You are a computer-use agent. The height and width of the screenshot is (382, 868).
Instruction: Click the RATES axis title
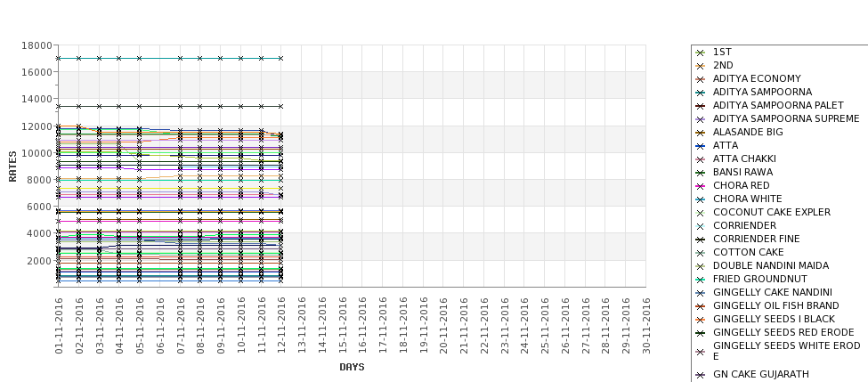pyautogui.click(x=12, y=167)
